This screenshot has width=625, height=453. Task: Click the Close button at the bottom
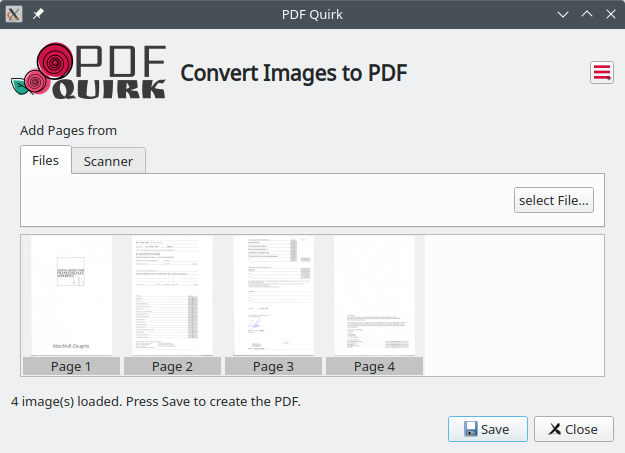pos(573,429)
